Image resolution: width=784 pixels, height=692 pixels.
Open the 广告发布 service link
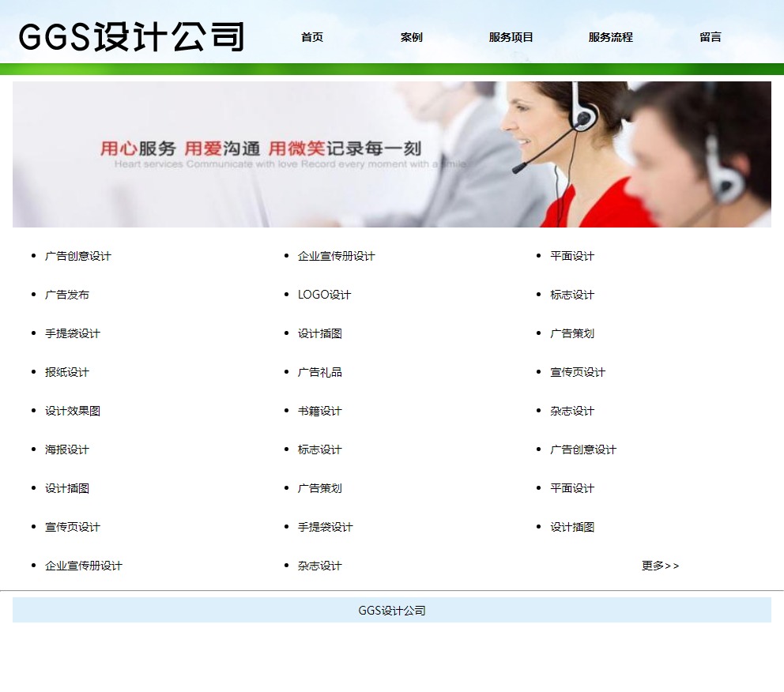[x=67, y=295]
